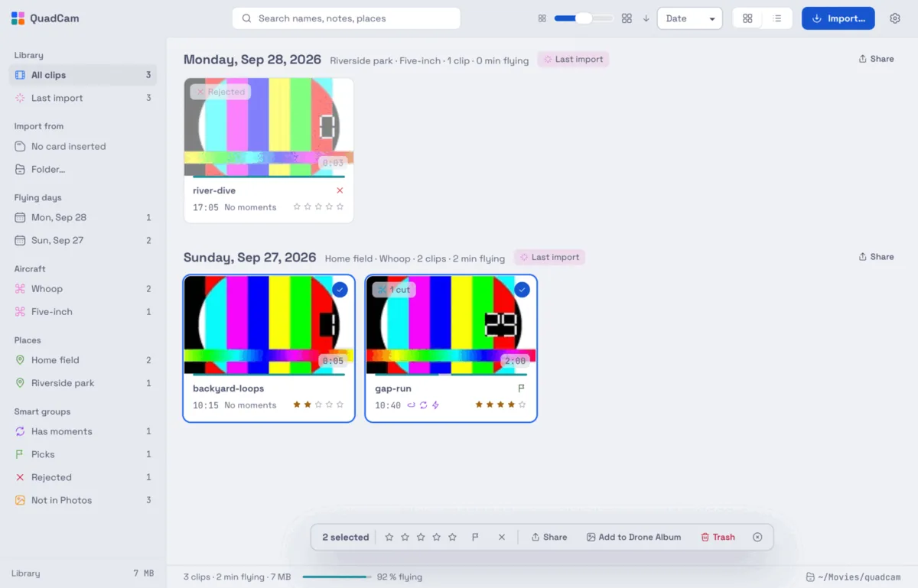Open the Has moments smart group
Screen dimensions: 918x588
(x=83, y=431)
